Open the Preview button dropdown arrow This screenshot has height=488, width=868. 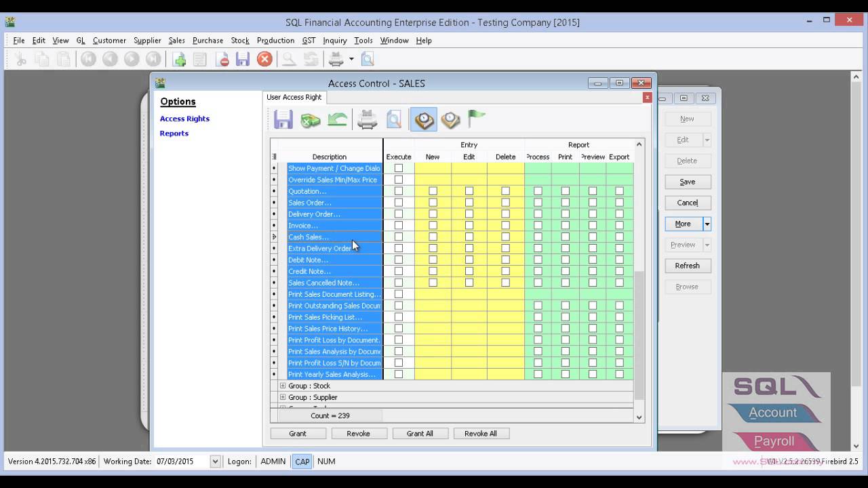[x=707, y=245]
